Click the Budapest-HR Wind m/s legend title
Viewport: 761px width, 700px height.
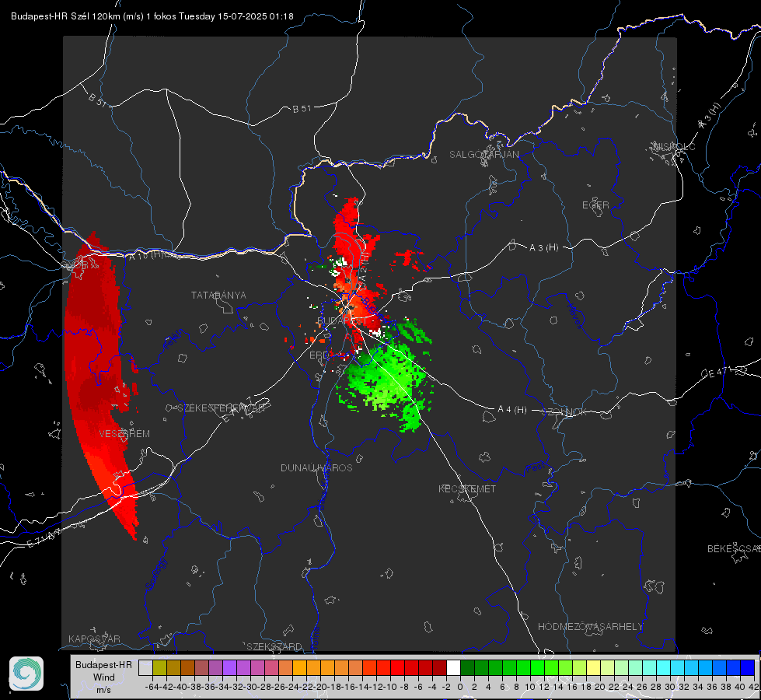coord(104,677)
